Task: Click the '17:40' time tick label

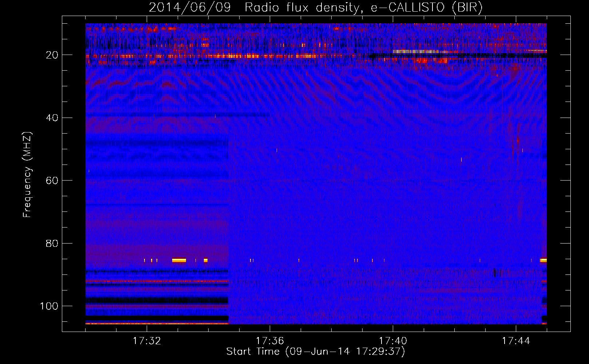Action: 393,341
